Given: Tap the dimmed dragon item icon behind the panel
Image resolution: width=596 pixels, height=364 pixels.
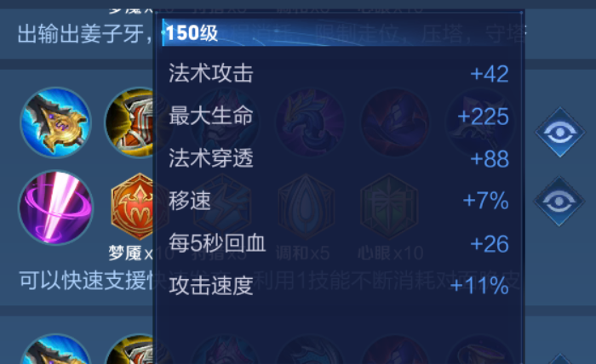Looking at the screenshot, I should click(310, 122).
